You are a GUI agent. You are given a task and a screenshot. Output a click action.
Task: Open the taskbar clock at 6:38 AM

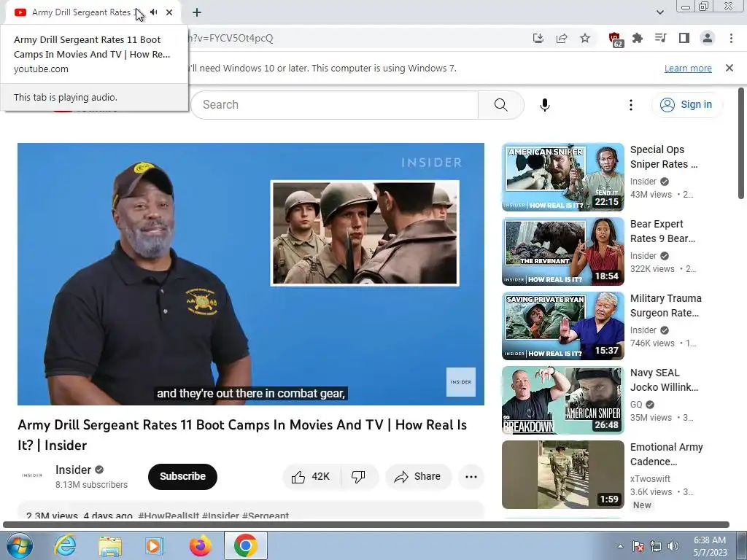tap(710, 546)
